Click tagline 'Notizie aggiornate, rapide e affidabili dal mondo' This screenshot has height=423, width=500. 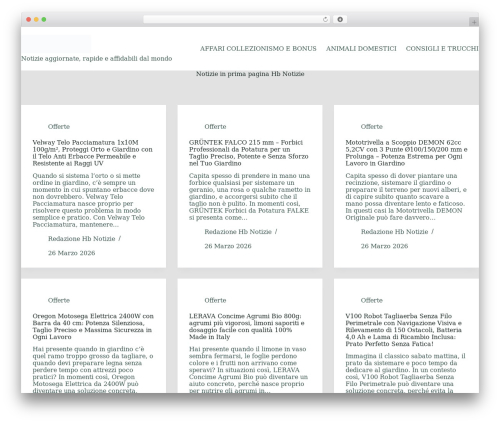tap(97, 59)
